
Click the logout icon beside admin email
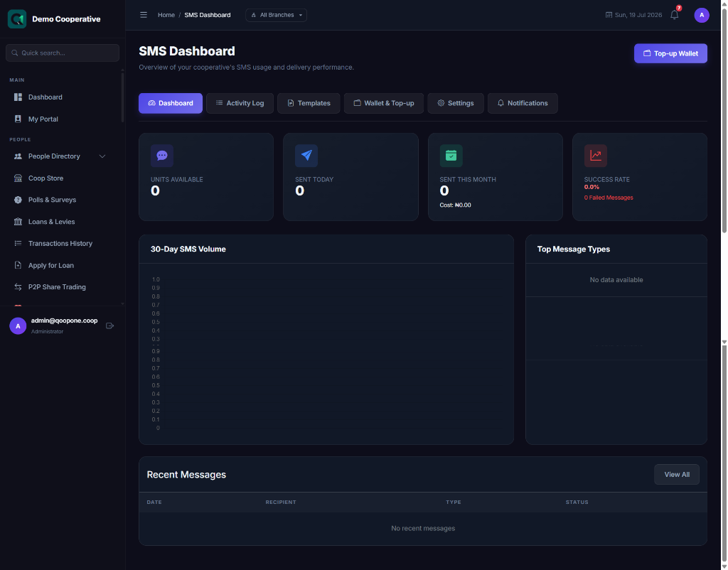coord(110,326)
